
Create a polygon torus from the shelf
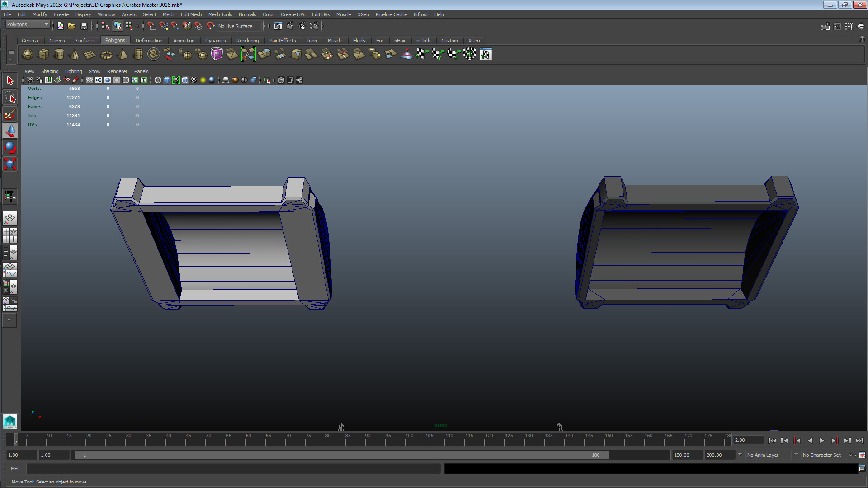106,55
